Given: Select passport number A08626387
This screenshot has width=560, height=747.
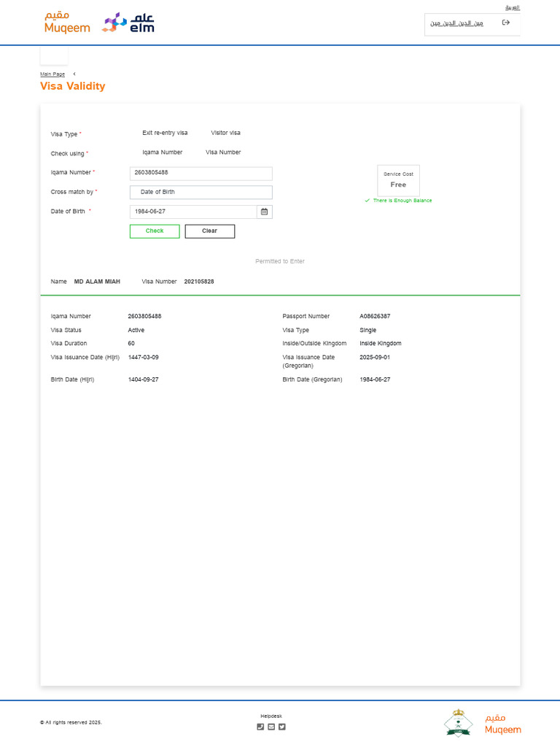Looking at the screenshot, I should tap(375, 317).
